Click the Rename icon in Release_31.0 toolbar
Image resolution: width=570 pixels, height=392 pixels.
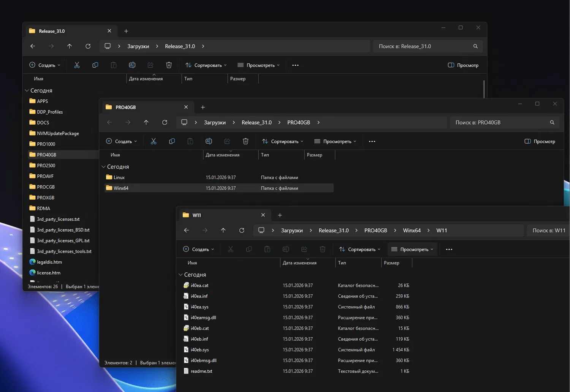[x=132, y=65]
